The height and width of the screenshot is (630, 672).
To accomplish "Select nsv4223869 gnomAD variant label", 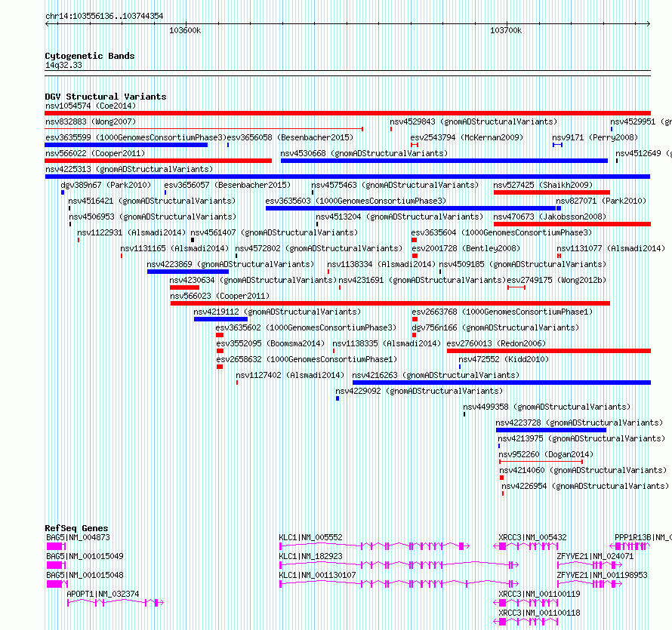I will (x=230, y=264).
